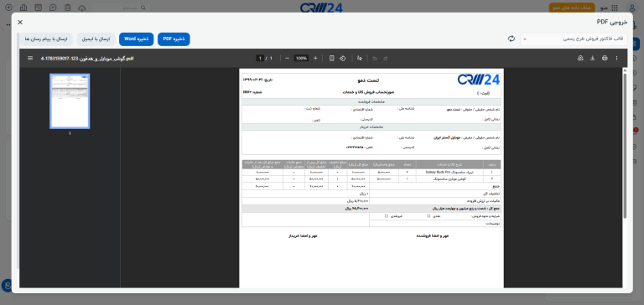
Task: Print the invoice PDF
Action: (x=605, y=59)
